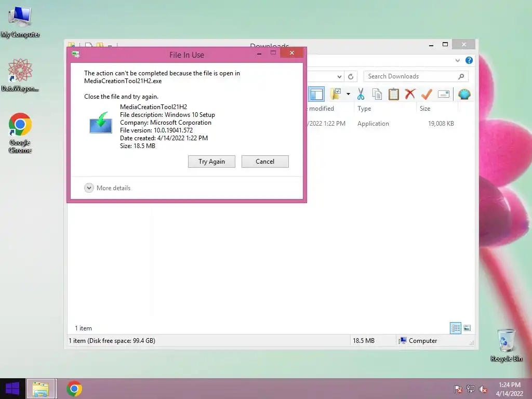Click the Copy icon in Downloads toolbar
This screenshot has width=532, height=399.
(x=377, y=94)
